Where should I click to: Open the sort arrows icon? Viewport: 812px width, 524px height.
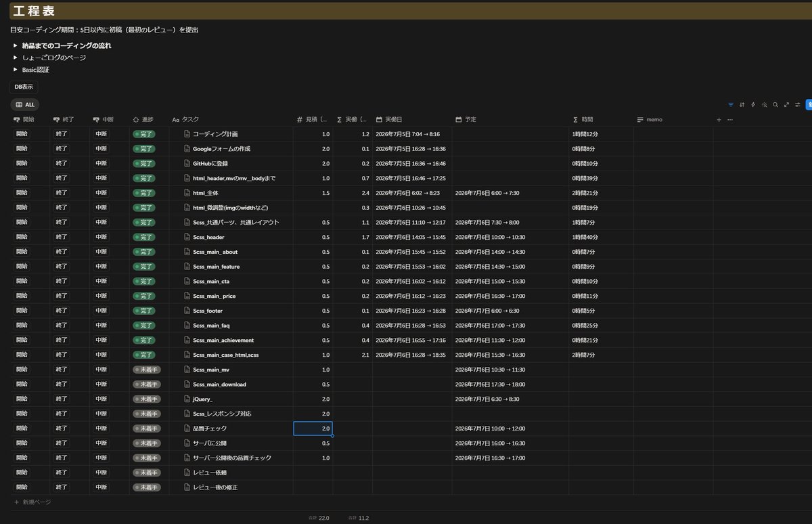742,105
